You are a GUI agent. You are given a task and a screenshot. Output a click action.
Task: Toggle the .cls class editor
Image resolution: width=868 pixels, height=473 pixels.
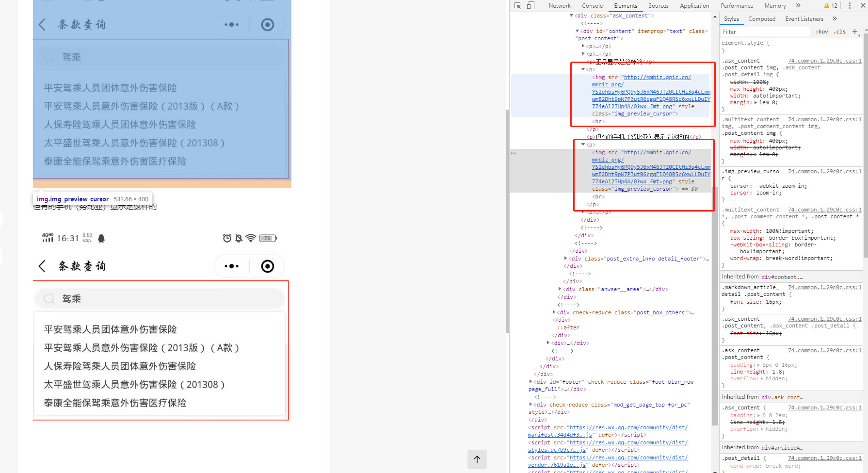tap(840, 32)
